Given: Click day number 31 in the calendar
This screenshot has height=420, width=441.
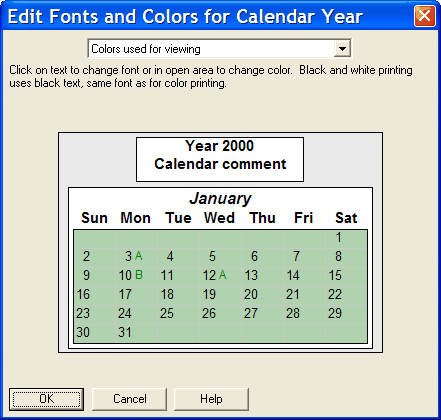Looking at the screenshot, I should tap(125, 332).
